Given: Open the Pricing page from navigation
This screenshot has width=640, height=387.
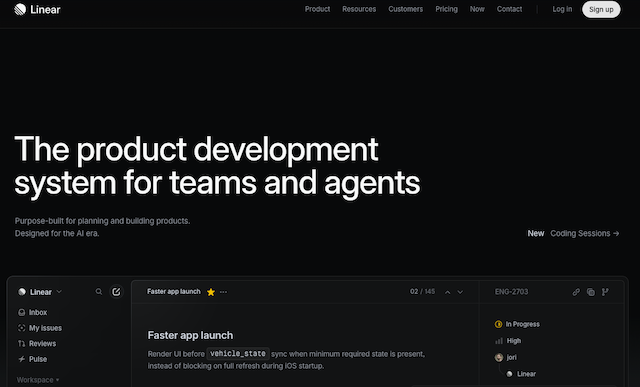Looking at the screenshot, I should pos(446,9).
